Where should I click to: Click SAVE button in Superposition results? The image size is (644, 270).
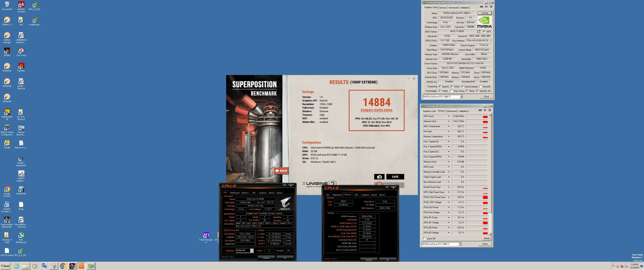[x=395, y=177]
